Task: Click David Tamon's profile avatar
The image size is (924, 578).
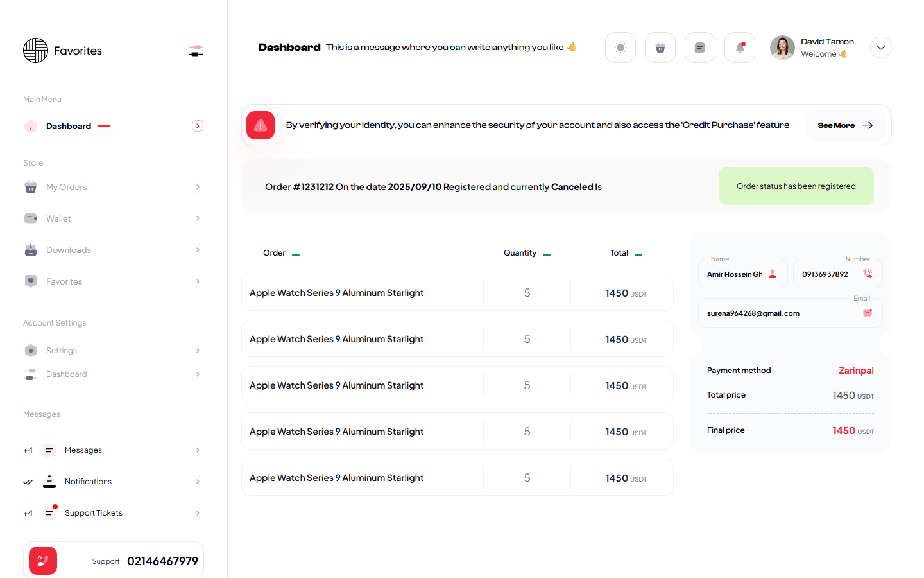Action: pos(782,48)
